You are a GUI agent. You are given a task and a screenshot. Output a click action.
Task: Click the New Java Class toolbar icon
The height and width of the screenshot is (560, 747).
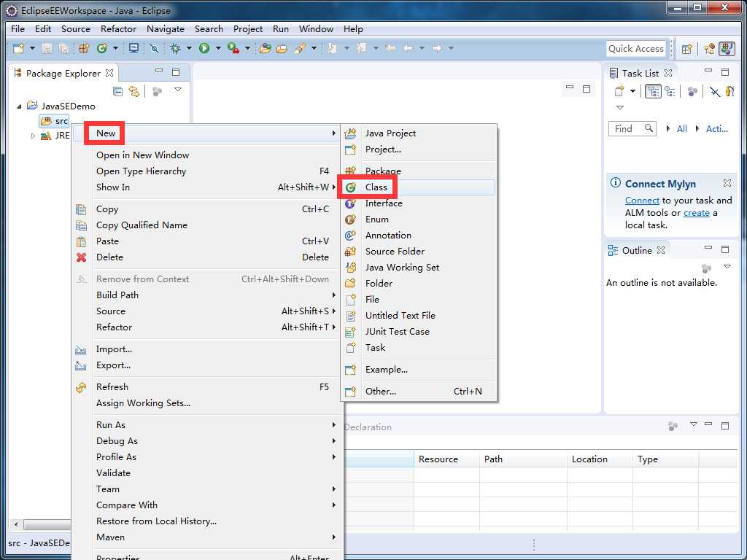[x=101, y=48]
